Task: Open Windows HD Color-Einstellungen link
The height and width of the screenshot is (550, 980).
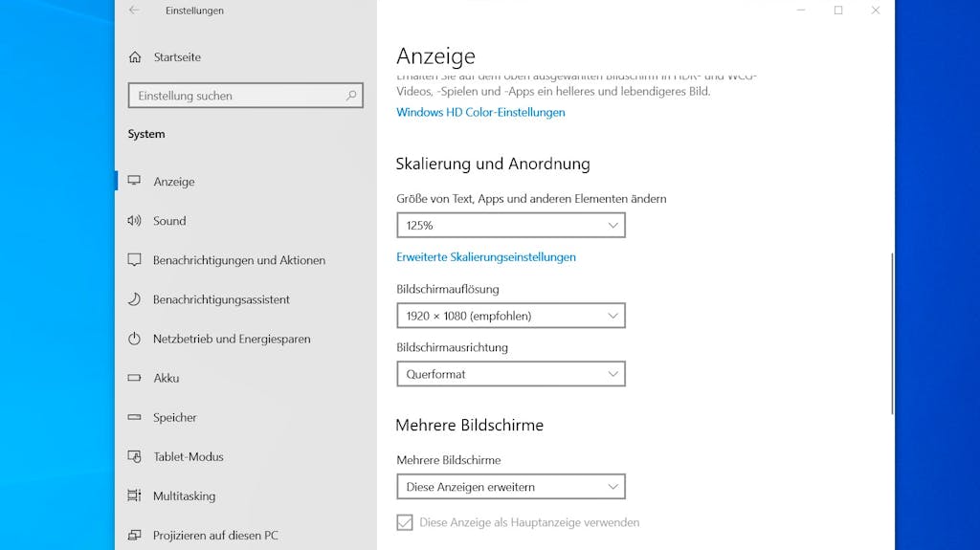Action: [480, 112]
